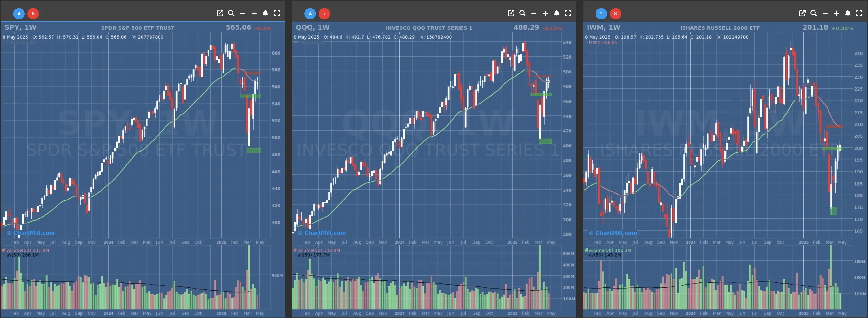The height and width of the screenshot is (318, 868).
Task: Click the blue 2 badge on IWM
Action: (601, 14)
